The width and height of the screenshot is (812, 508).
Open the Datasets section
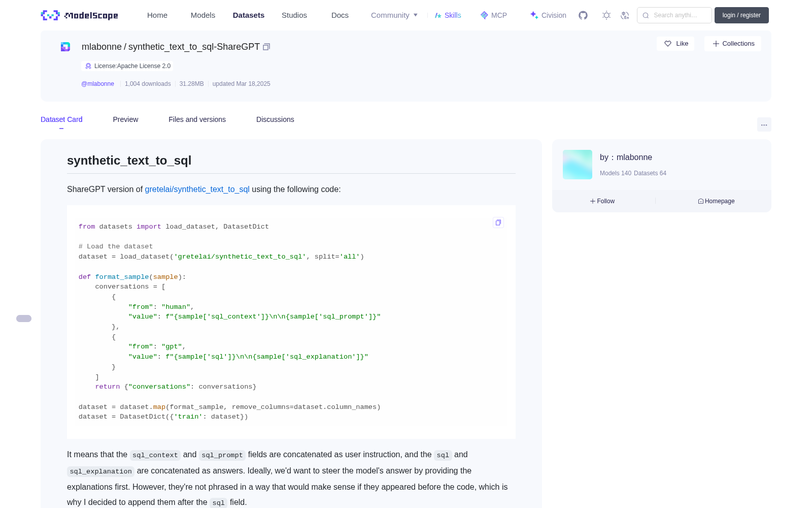coord(249,15)
